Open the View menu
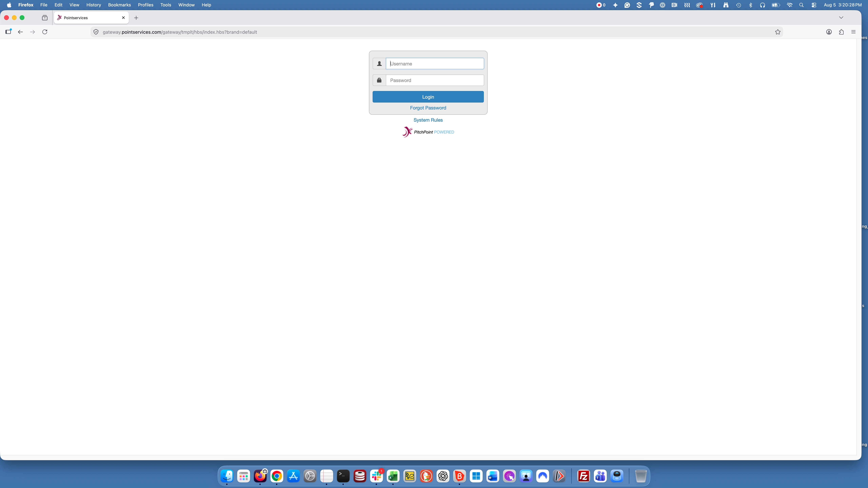 click(74, 5)
